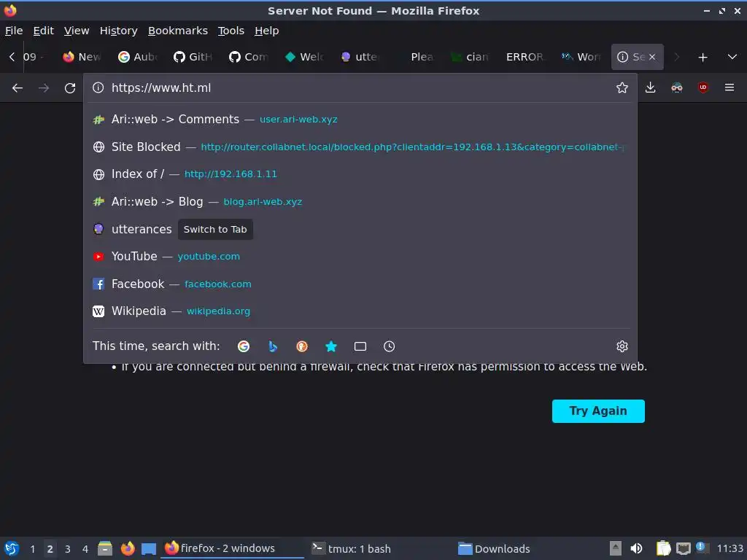This screenshot has width=747, height=560.
Task: Click the address bar URL field
Action: point(360,87)
